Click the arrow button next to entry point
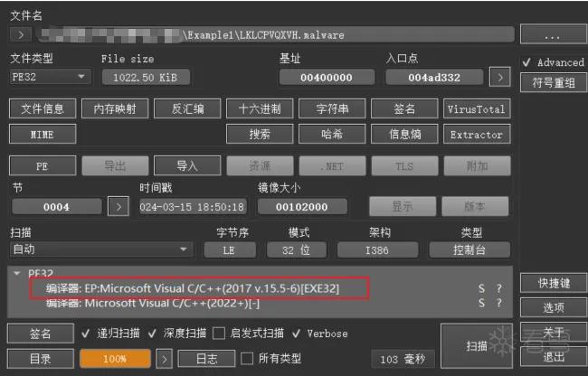 click(x=500, y=77)
